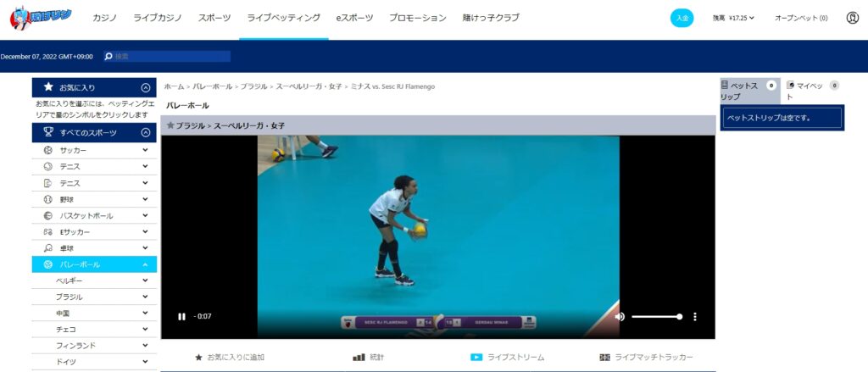Viewport: 868px width, 372px height.
Task: Open the プロモーション page
Action: 417,18
